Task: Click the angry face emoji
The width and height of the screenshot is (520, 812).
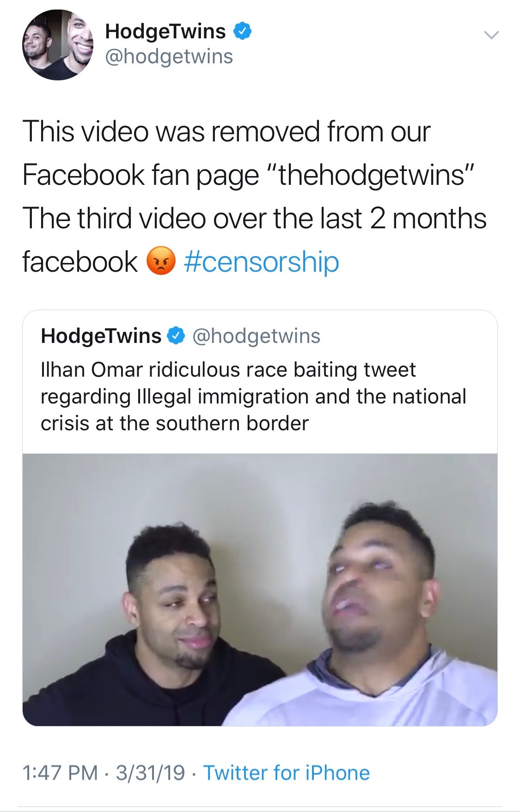Action: tap(161, 261)
